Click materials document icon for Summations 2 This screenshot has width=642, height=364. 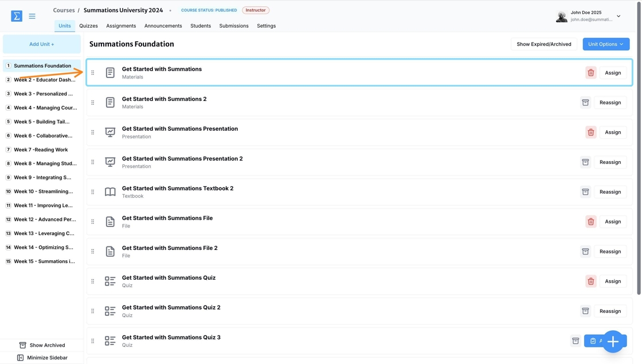tap(110, 103)
